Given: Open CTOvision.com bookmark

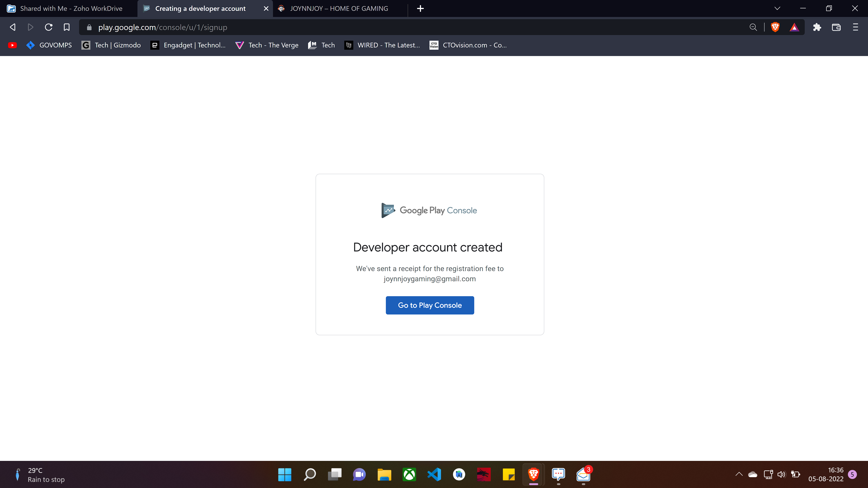Looking at the screenshot, I should coord(468,45).
